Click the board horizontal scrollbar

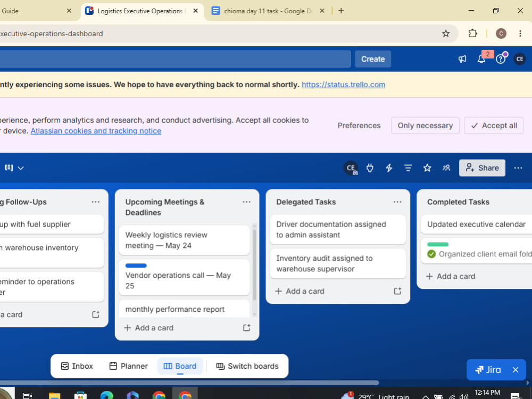189,383
